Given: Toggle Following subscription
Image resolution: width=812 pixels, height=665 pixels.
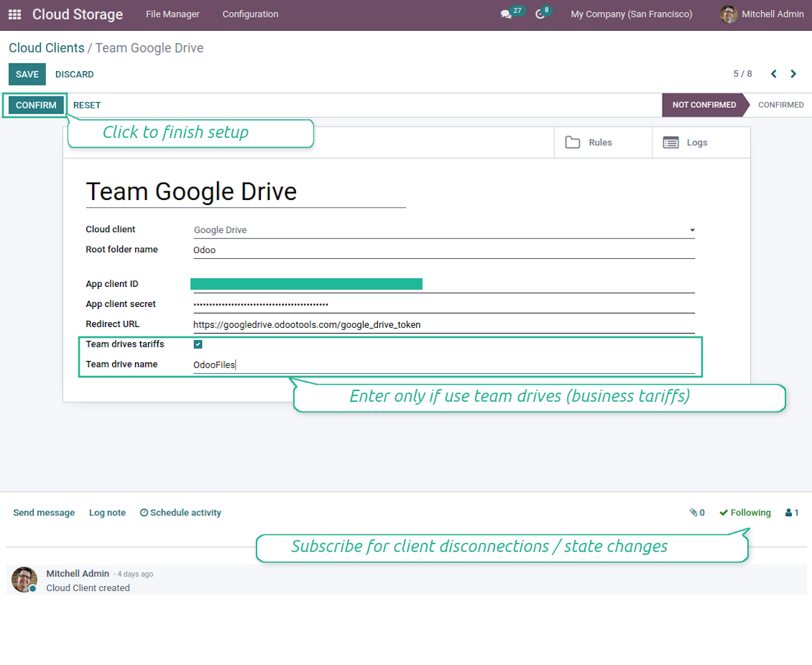Looking at the screenshot, I should click(744, 513).
